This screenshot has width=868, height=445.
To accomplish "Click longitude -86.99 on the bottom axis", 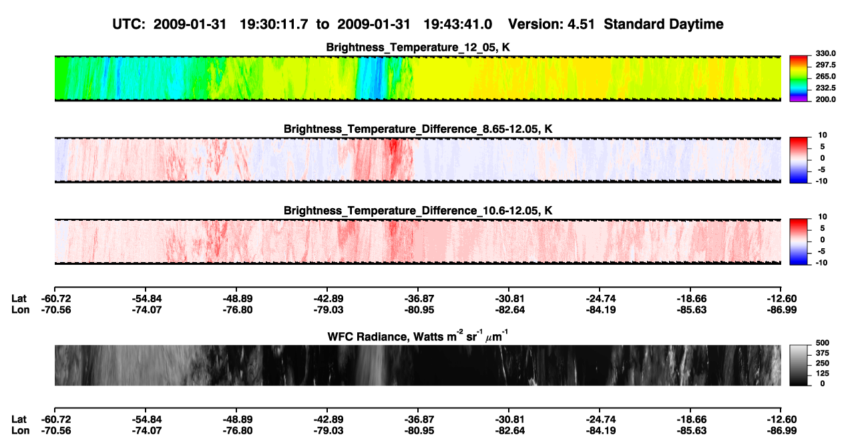I will [782, 430].
